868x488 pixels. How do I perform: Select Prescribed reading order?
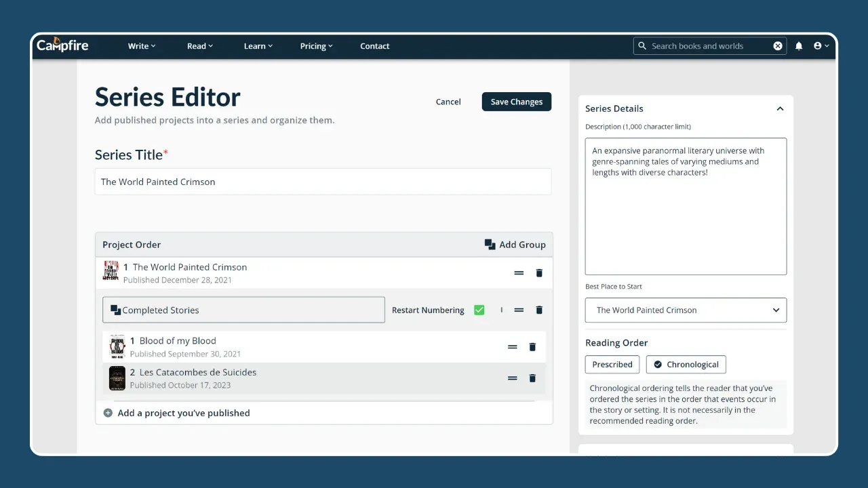[612, 364]
